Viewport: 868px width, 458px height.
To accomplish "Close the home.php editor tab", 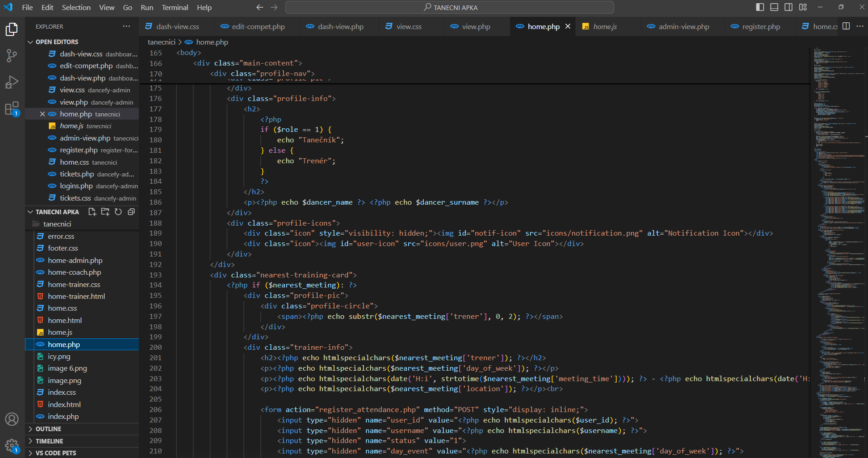I will click(x=568, y=26).
